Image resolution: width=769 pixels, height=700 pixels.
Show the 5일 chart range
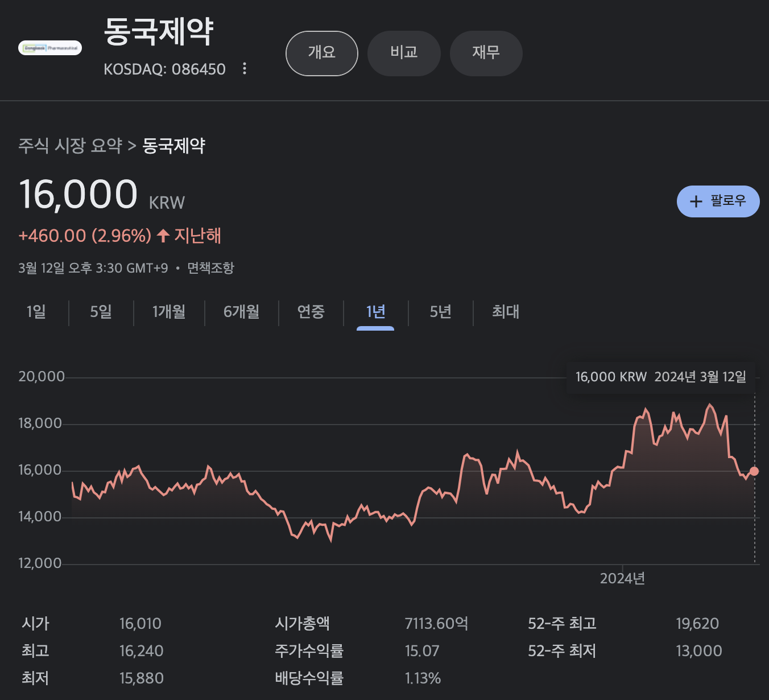click(101, 312)
